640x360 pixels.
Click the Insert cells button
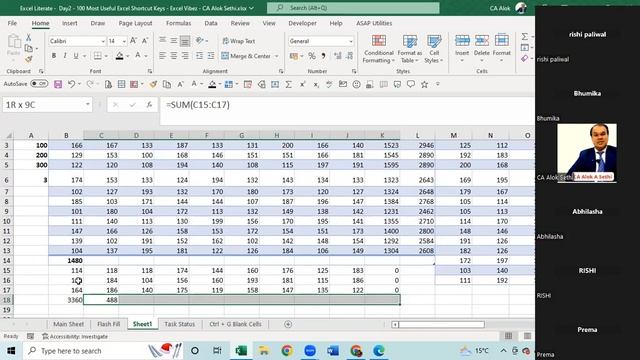462,48
